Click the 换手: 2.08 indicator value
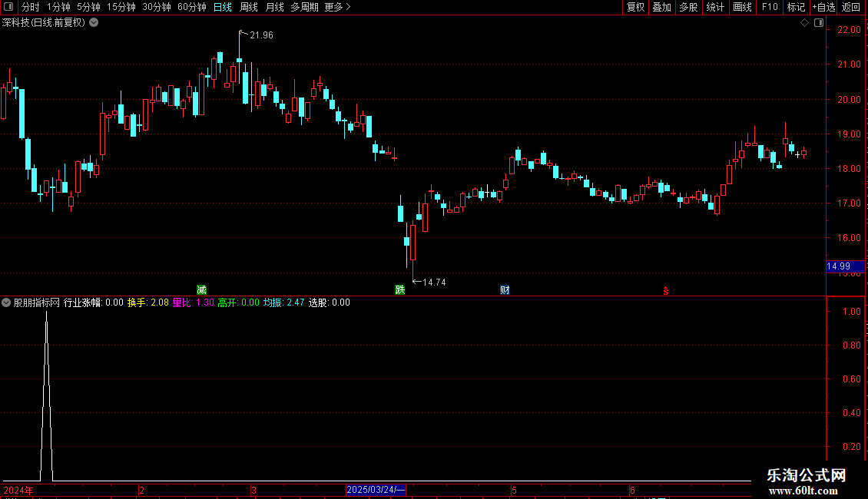 click(147, 302)
